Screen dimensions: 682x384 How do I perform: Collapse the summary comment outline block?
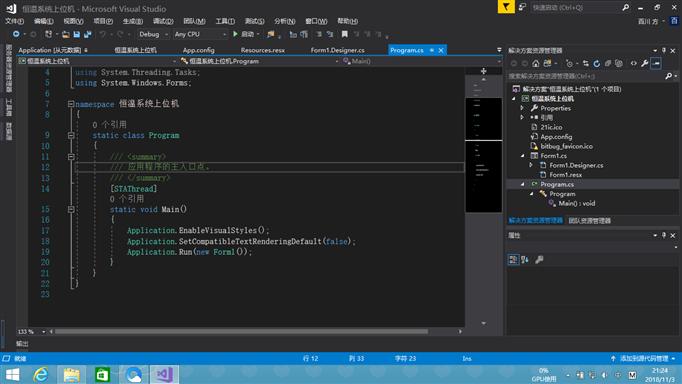[x=71, y=157]
